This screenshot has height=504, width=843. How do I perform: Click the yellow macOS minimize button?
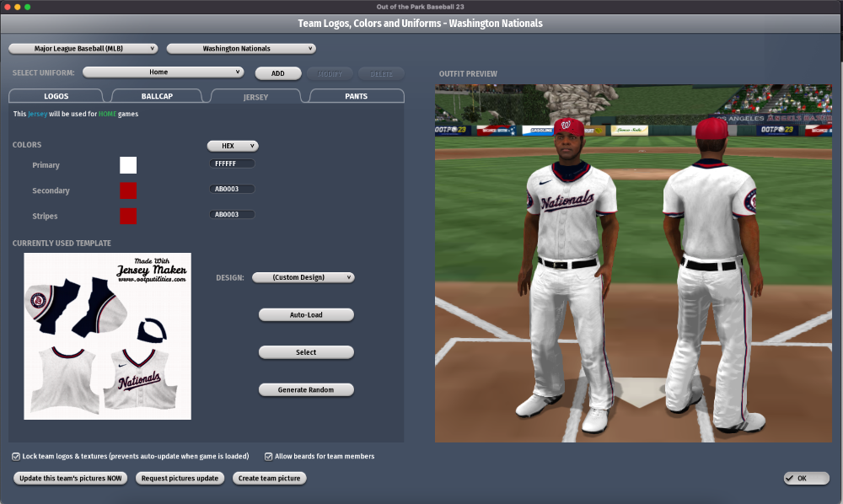pos(18,7)
